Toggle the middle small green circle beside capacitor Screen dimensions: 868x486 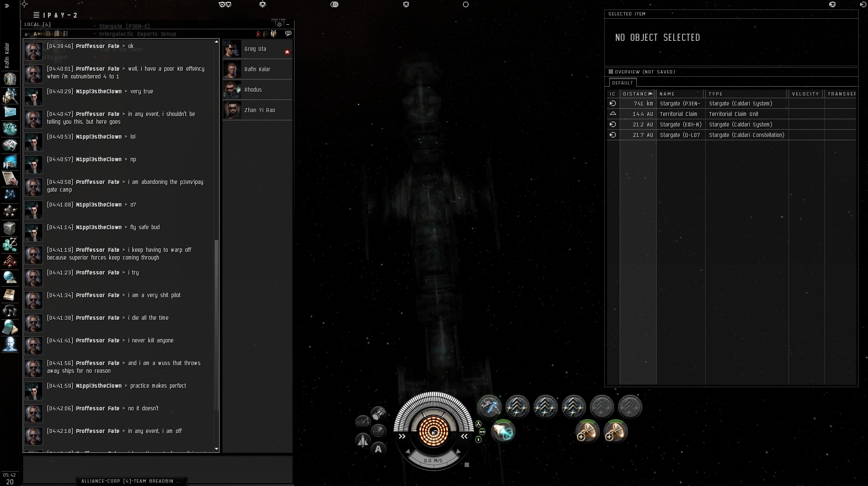(482, 431)
